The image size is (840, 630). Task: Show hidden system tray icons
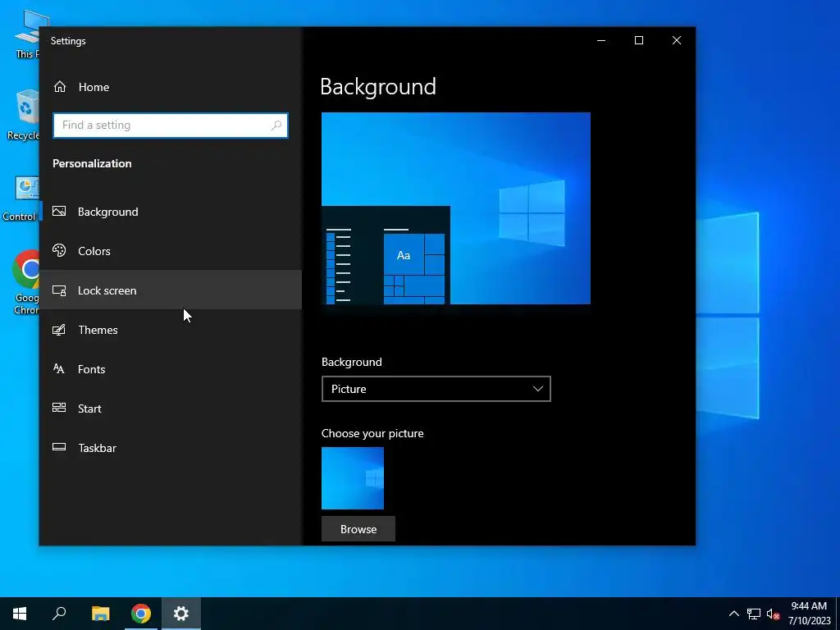tap(734, 614)
